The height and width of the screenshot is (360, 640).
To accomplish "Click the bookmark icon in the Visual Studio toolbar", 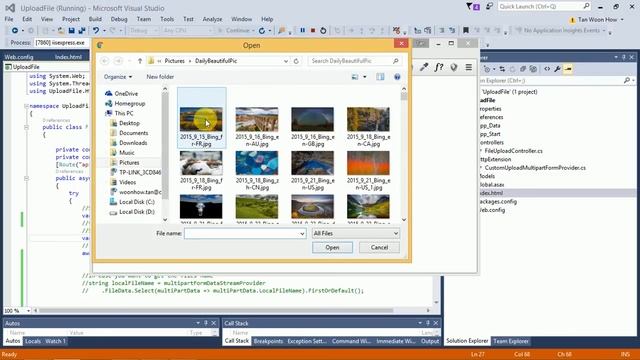I will [466, 30].
